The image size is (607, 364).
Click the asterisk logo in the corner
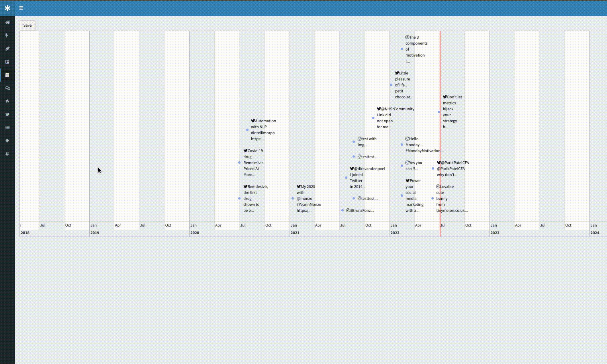coord(7,8)
